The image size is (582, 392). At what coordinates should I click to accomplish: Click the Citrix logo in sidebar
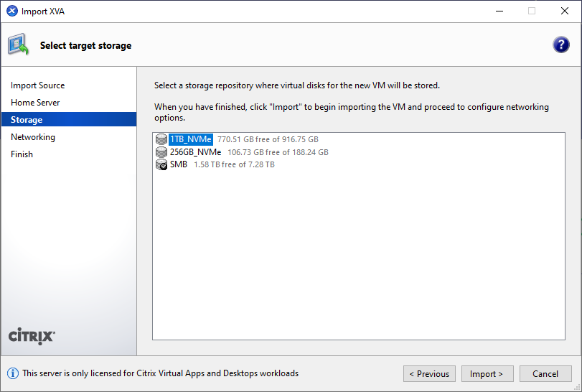click(32, 336)
